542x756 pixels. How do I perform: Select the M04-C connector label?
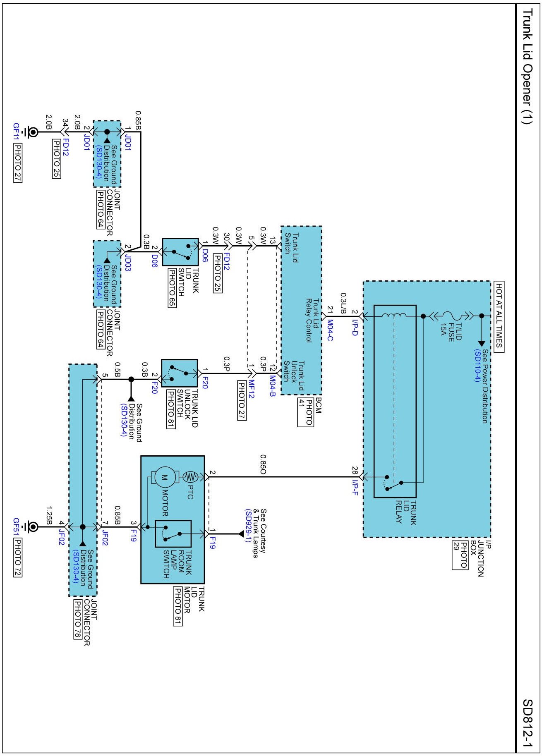330,330
